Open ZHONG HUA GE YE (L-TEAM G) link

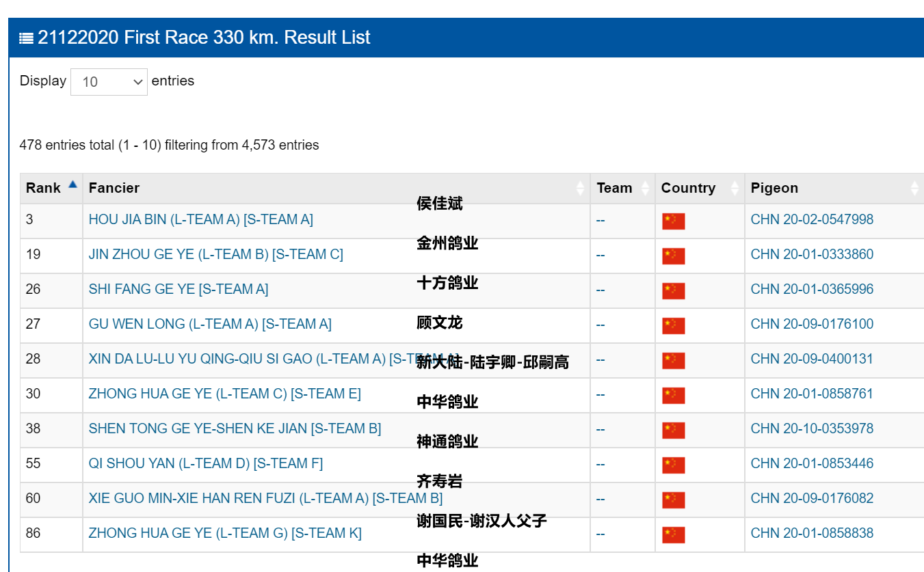225,533
